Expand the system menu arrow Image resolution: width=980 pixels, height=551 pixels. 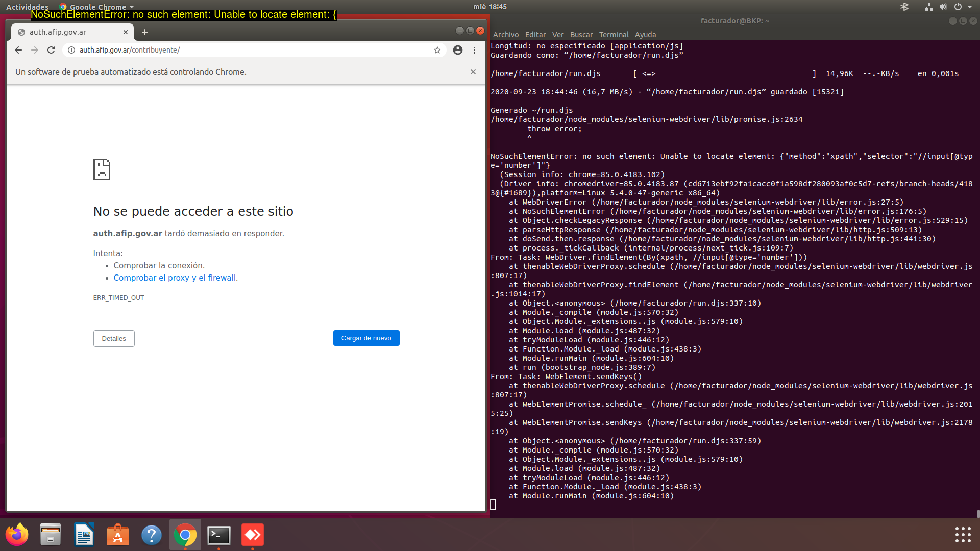(x=970, y=7)
